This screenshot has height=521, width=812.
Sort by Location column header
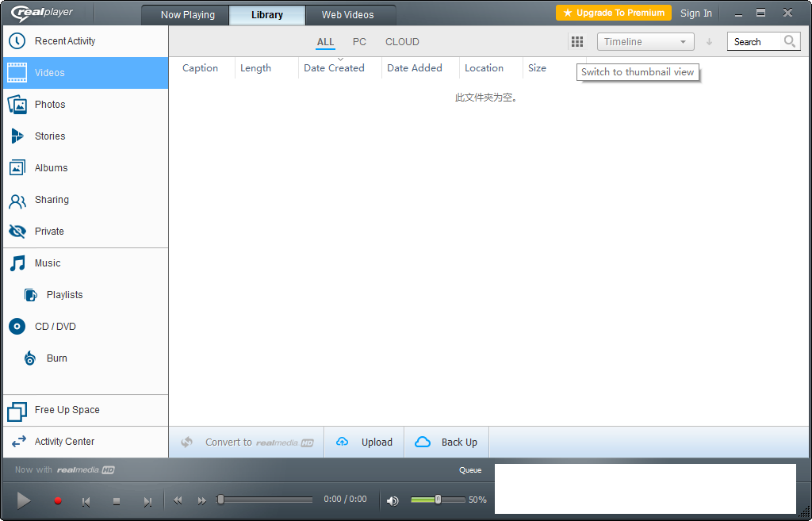[485, 68]
